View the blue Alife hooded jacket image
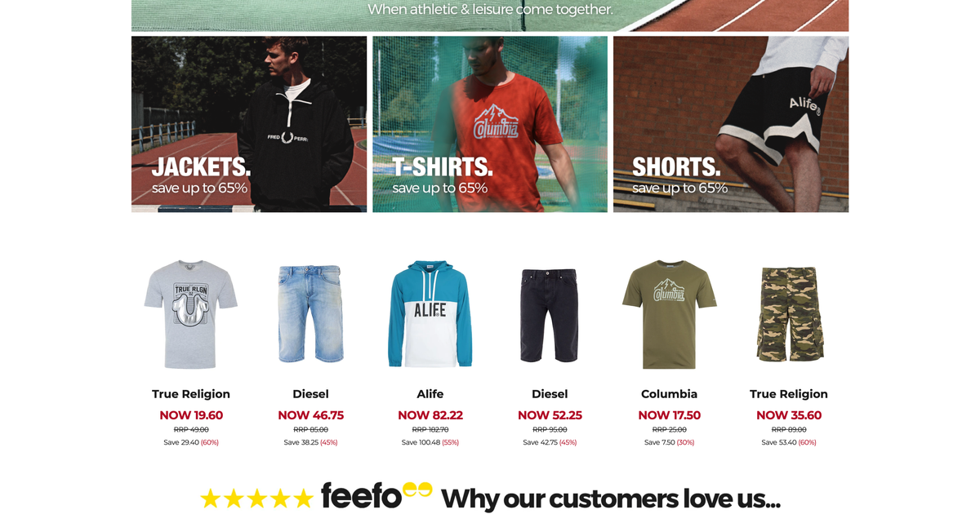Image resolution: width=980 pixels, height=514 pixels. tap(430, 314)
